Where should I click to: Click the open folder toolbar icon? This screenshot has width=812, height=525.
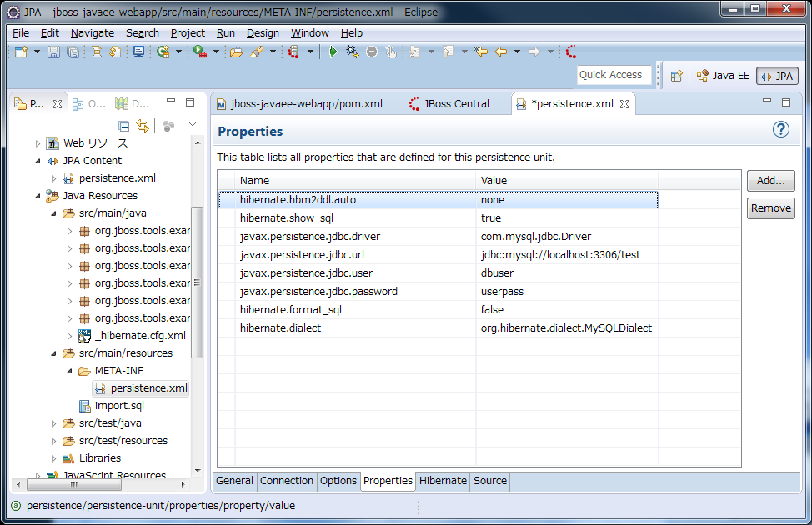(x=236, y=52)
